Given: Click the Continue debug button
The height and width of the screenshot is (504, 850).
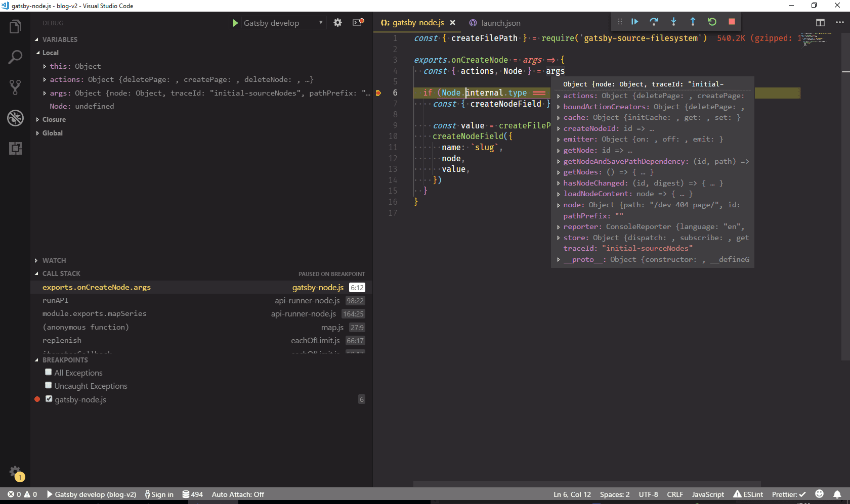Looking at the screenshot, I should pyautogui.click(x=634, y=22).
